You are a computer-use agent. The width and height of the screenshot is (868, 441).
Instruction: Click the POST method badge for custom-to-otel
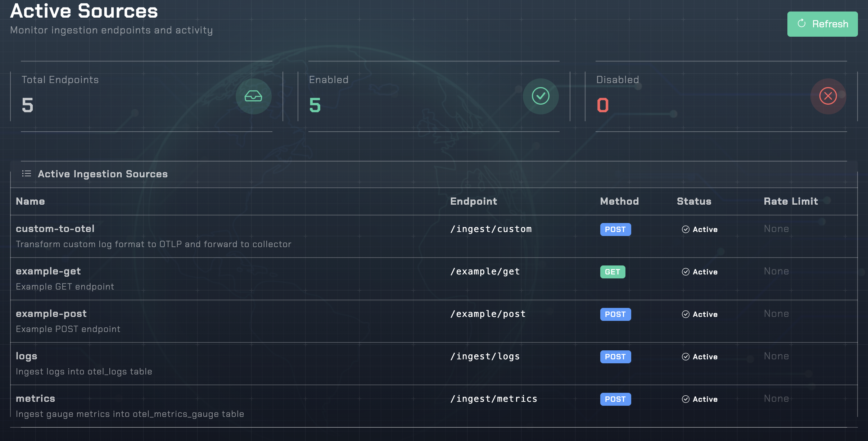(615, 229)
